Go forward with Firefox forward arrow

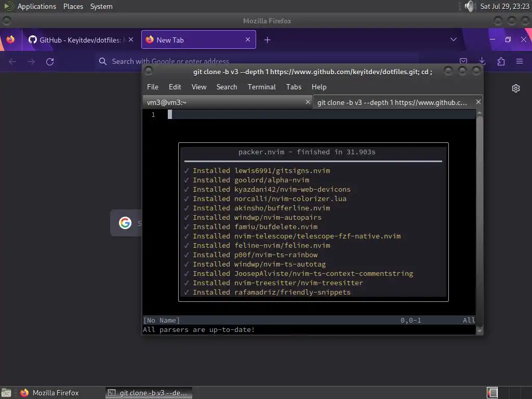[x=31, y=61]
